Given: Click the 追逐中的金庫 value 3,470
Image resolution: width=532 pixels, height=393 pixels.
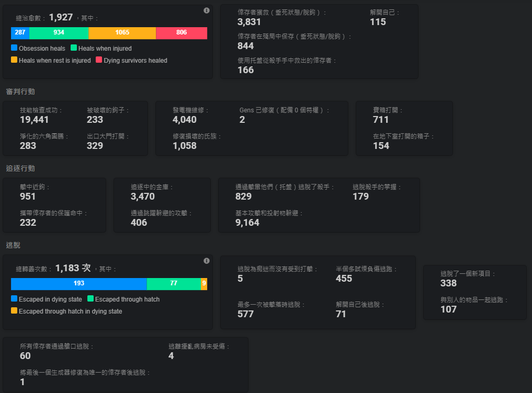Looking at the screenshot, I should [143, 196].
